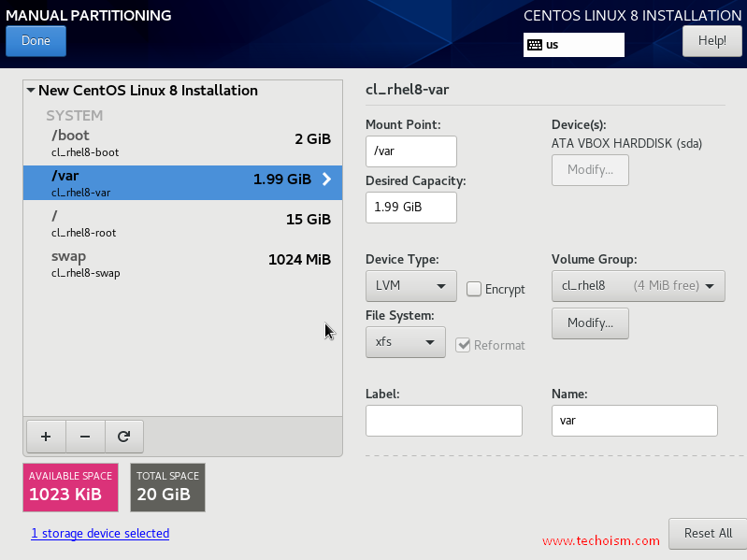Click the TOTAL SPACE 20 GiB indicator
This screenshot has height=560, width=747.
click(167, 488)
